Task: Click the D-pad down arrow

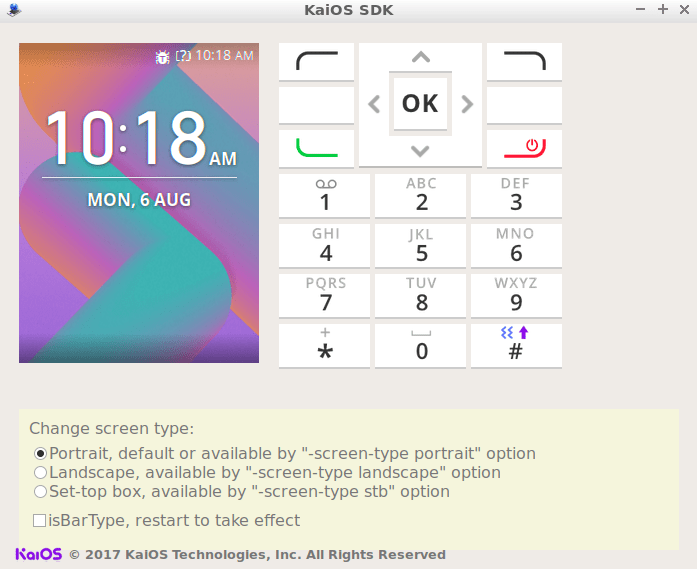Action: click(421, 151)
